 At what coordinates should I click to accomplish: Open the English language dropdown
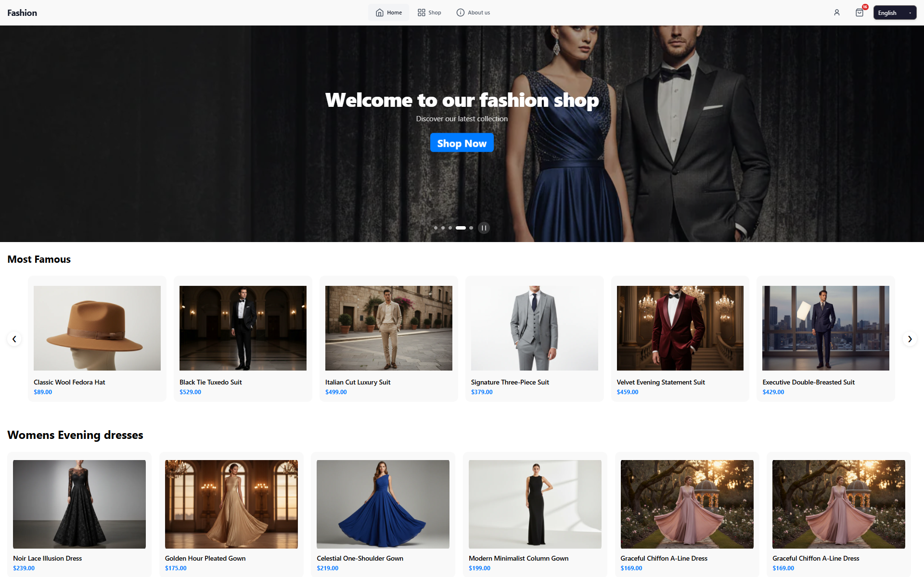(x=894, y=13)
